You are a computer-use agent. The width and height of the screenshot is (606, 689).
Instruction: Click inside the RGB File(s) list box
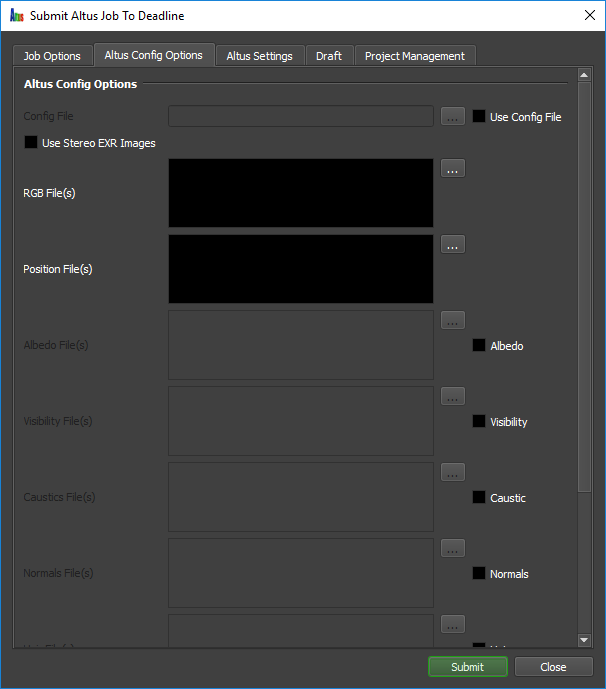tap(301, 193)
